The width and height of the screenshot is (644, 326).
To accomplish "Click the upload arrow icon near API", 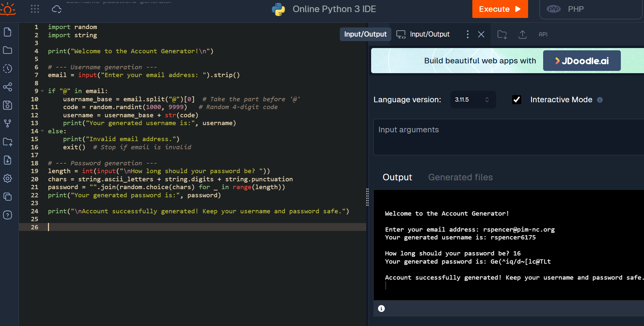I will (523, 34).
